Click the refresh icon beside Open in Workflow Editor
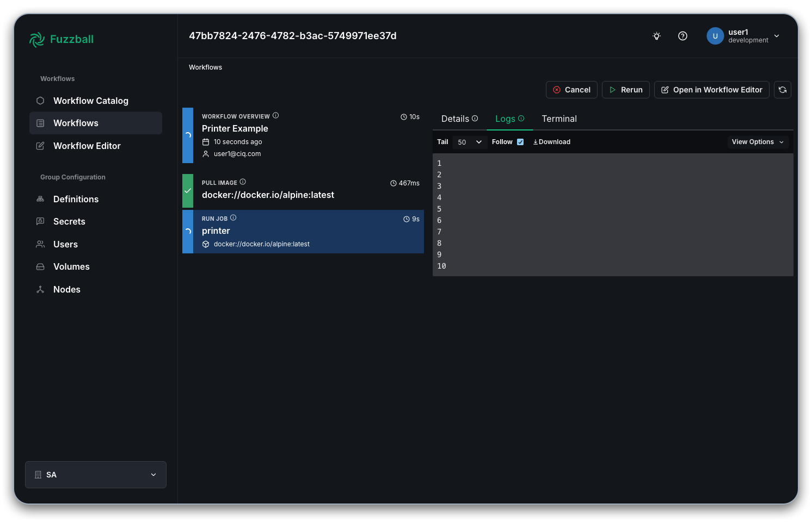Viewport: 812px width, 522px height. click(783, 90)
